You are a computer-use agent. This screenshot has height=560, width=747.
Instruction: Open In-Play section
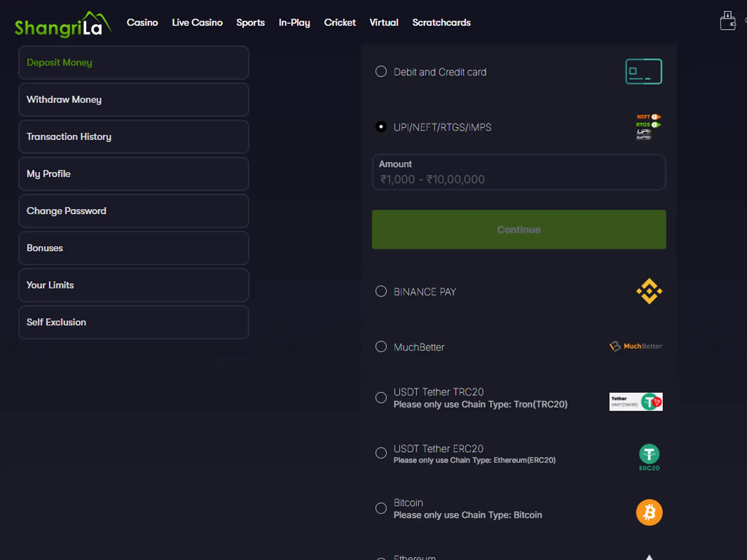tap(294, 23)
